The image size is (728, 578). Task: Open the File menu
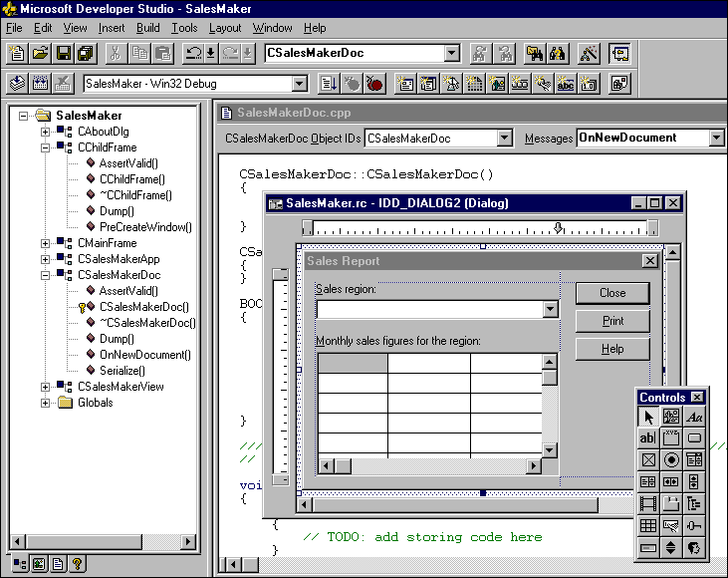[14, 28]
